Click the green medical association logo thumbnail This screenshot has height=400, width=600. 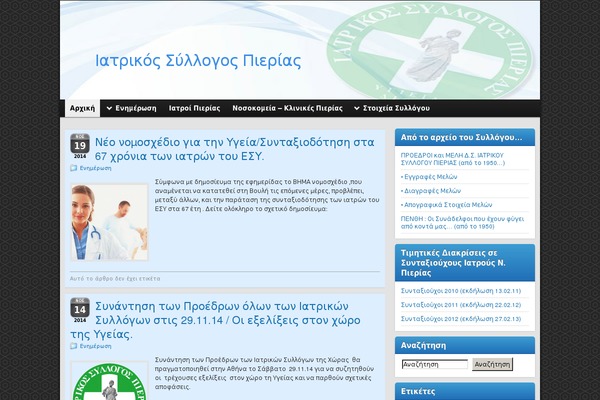point(109,380)
